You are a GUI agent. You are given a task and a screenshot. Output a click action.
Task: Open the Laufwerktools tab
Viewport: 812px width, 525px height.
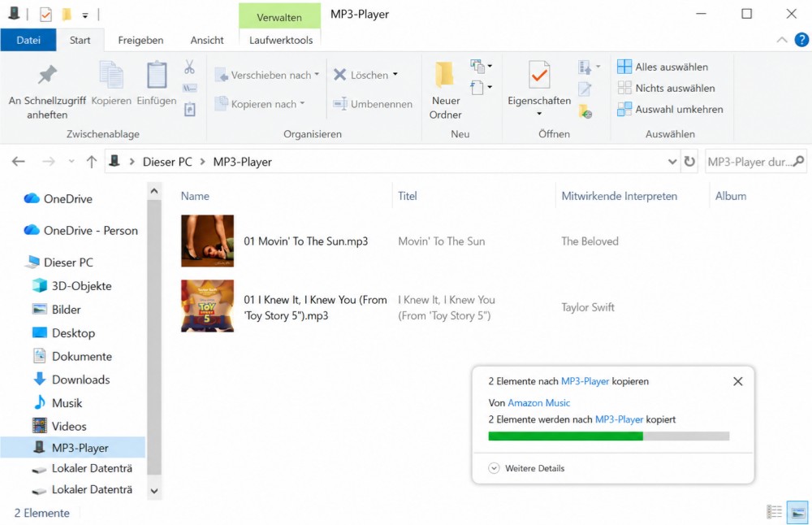click(281, 40)
